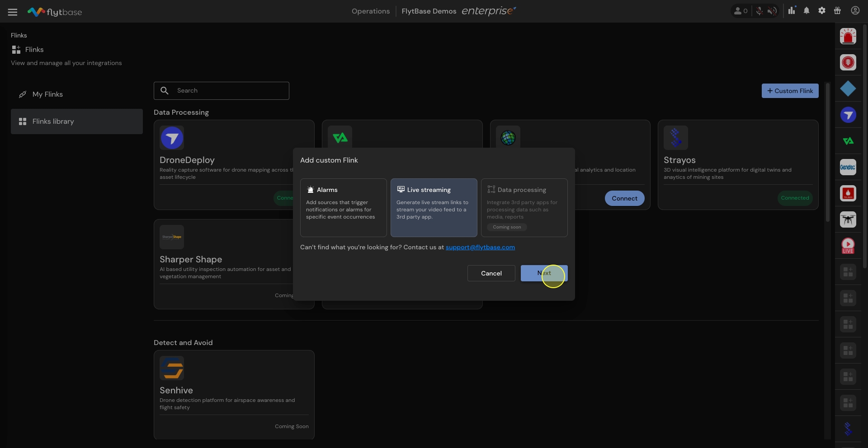
Task: Open the bar chart analytics icon
Action: pos(792,11)
